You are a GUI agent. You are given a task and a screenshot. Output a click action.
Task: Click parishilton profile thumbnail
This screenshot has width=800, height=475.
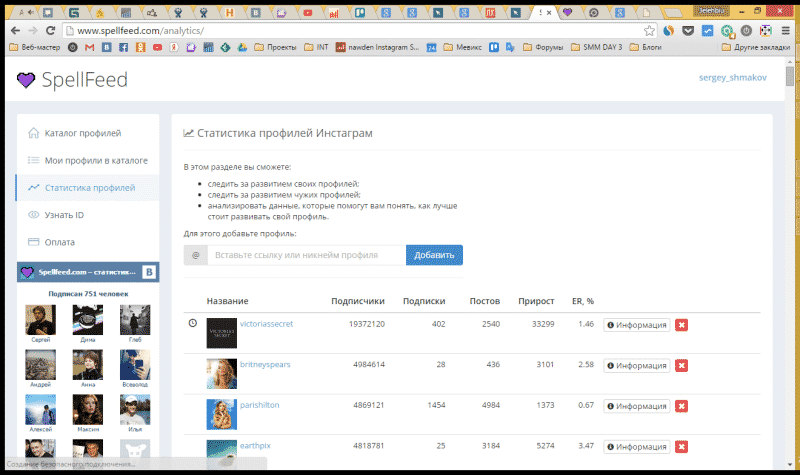click(x=221, y=414)
